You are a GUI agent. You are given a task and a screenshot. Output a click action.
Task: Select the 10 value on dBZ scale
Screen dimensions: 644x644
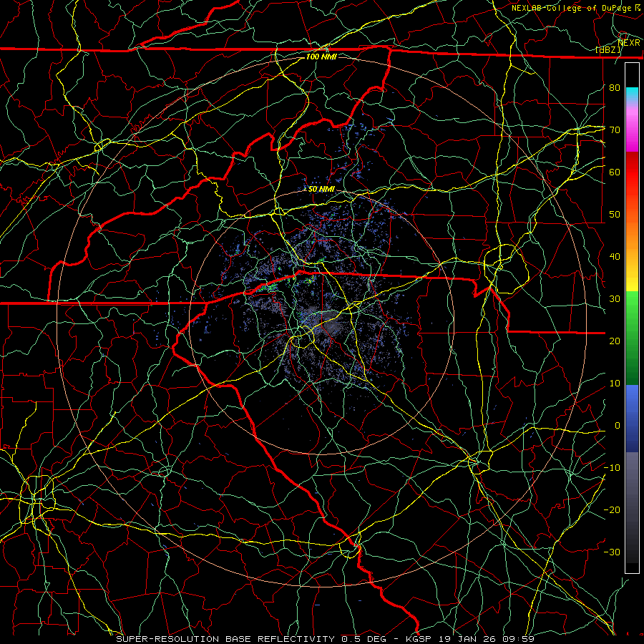pyautogui.click(x=615, y=384)
